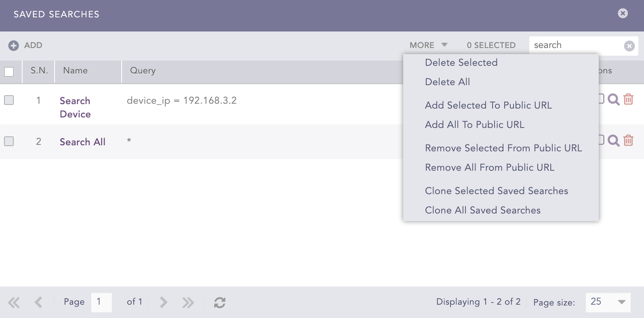Check the Search All row checkbox
This screenshot has height=318, width=644.
tap(9, 141)
